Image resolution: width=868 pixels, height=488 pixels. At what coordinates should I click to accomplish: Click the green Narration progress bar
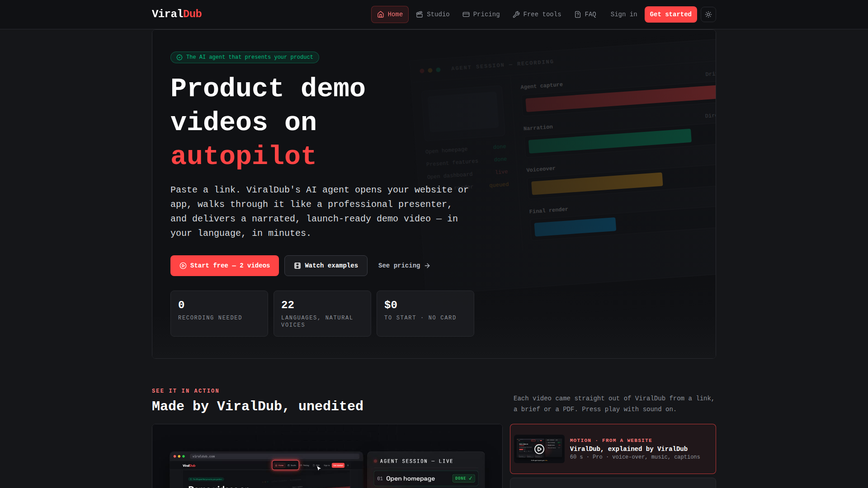coord(610,141)
